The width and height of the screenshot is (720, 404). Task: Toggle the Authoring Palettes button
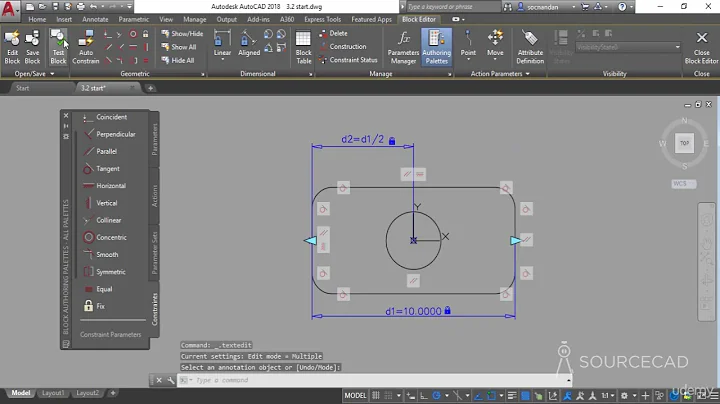[436, 47]
